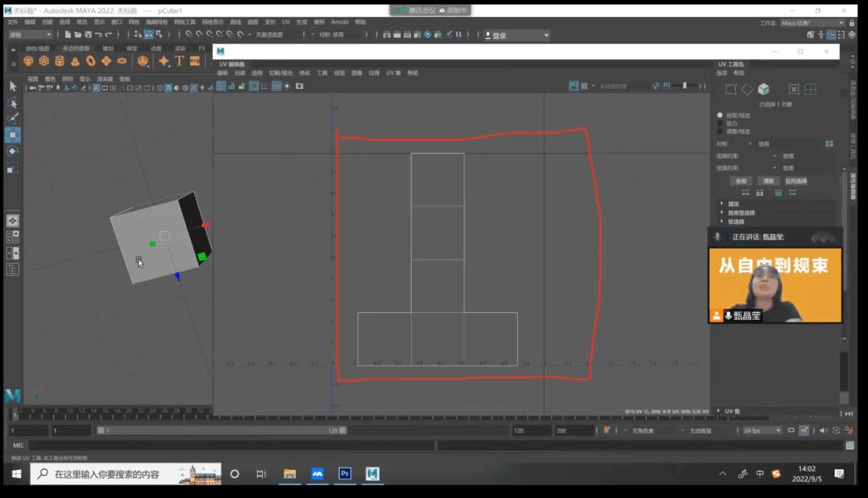Image resolution: width=868 pixels, height=498 pixels.
Task: Click the 反向选择 button
Action: (795, 181)
